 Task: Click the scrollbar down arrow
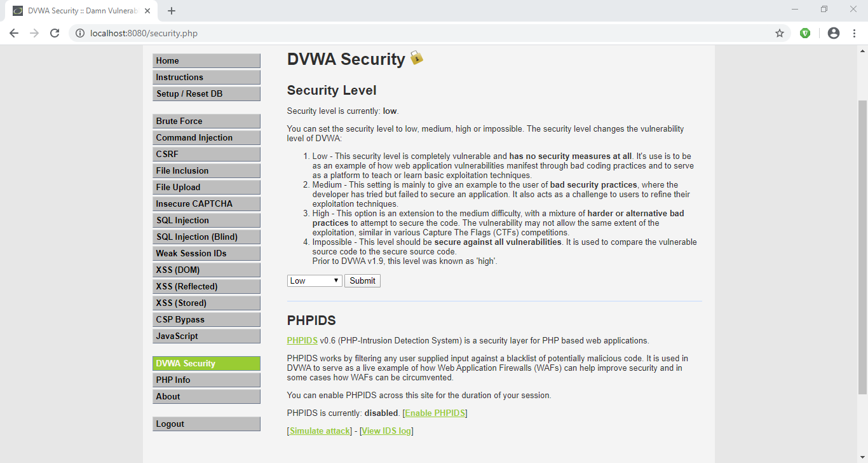pyautogui.click(x=863, y=458)
